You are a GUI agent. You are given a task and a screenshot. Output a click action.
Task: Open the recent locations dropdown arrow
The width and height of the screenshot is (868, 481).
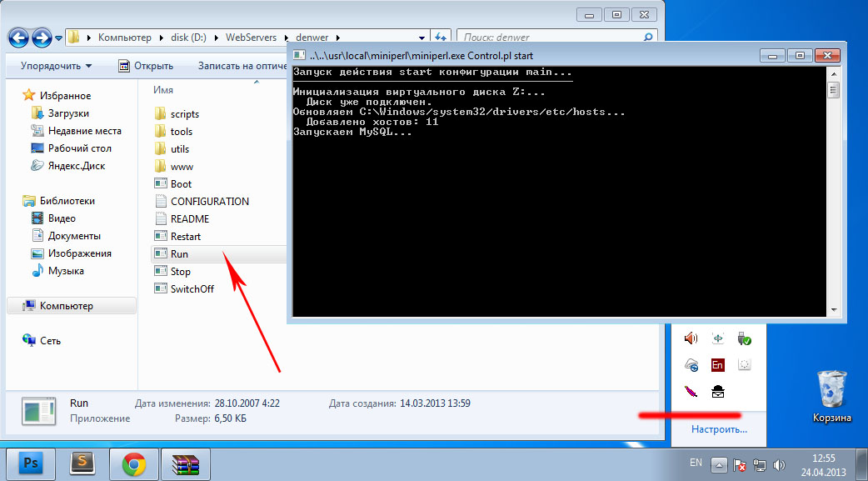pos(59,38)
